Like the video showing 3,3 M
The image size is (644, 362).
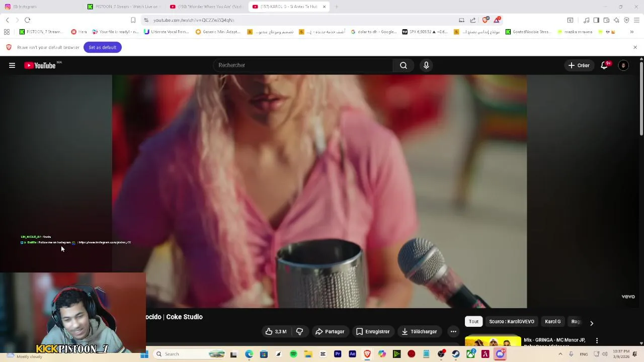[276, 331]
